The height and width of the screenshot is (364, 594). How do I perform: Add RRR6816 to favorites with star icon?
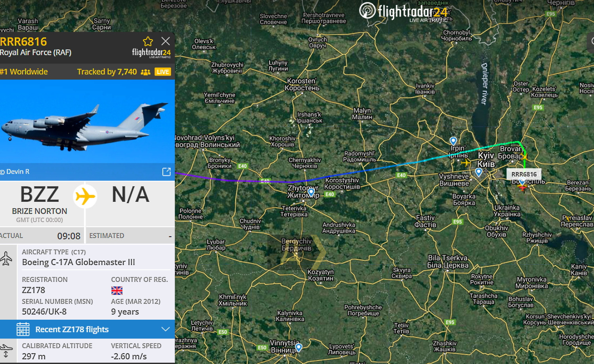[148, 41]
